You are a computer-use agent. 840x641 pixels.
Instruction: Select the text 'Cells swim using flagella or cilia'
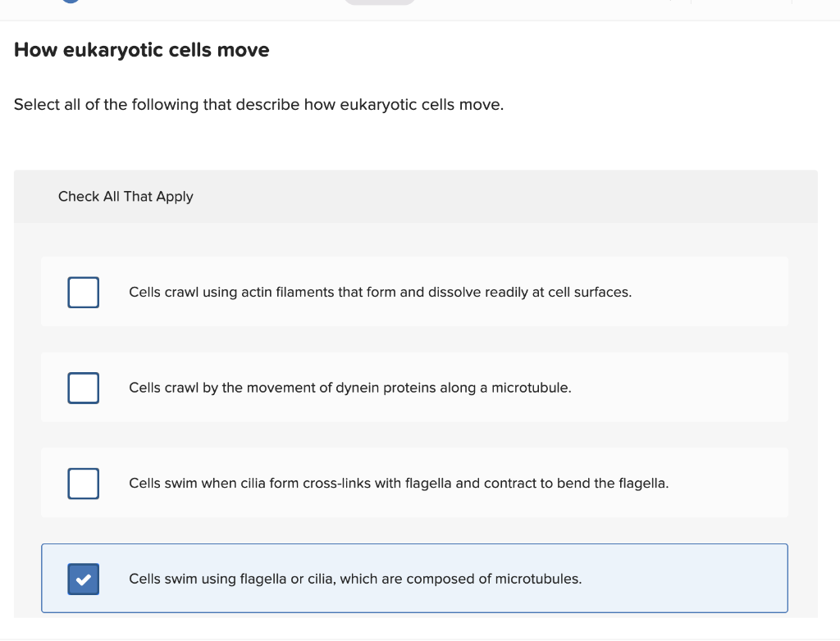pyautogui.click(x=231, y=579)
